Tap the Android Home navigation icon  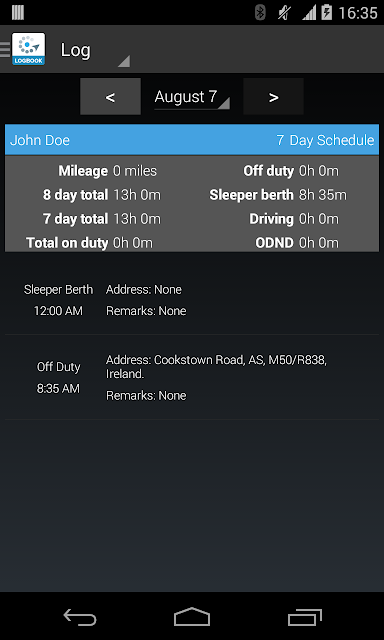[x=192, y=617]
